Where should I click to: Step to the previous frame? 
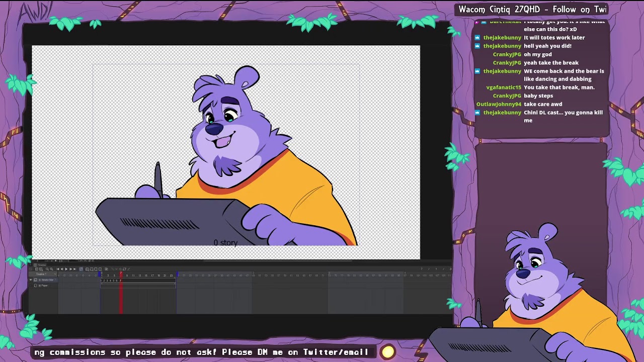(62, 269)
